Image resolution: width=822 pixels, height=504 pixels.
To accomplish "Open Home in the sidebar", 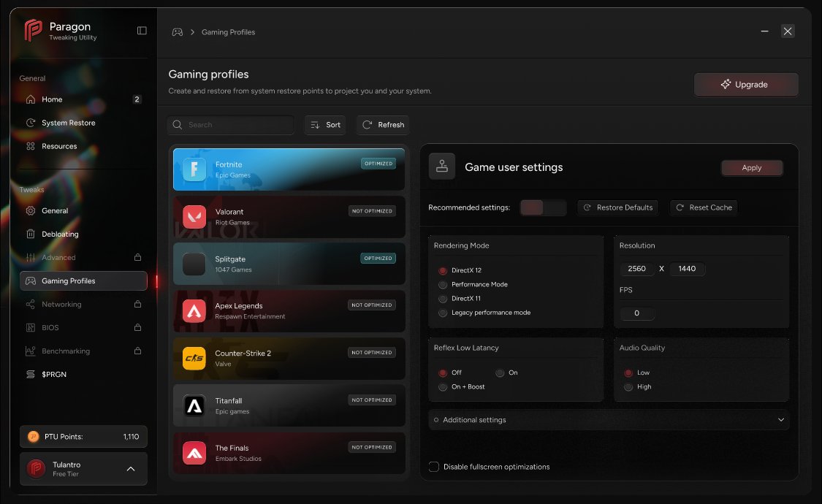I will point(83,99).
